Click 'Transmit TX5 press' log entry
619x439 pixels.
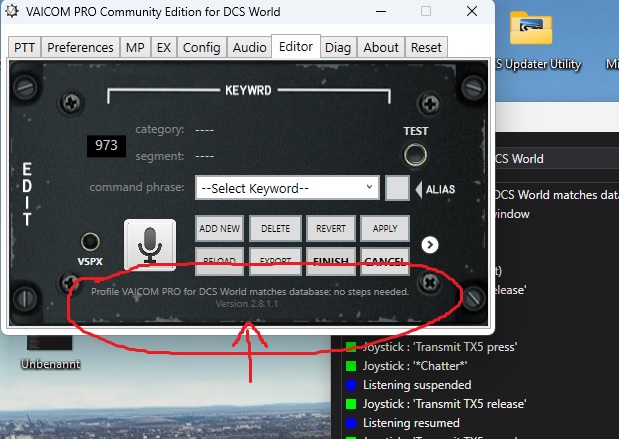440,347
